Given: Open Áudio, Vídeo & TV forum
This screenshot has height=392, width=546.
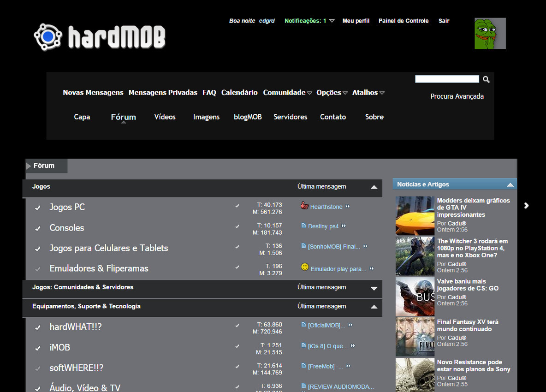Looking at the screenshot, I should (85, 387).
